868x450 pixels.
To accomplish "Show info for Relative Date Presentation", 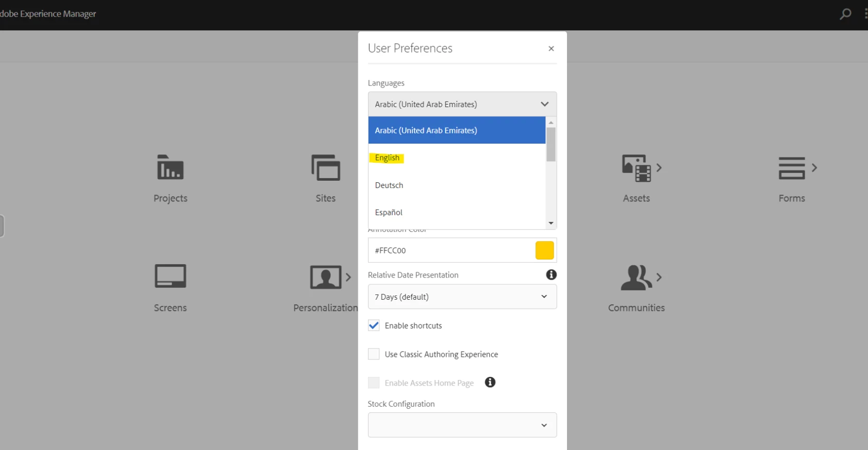I will click(551, 275).
